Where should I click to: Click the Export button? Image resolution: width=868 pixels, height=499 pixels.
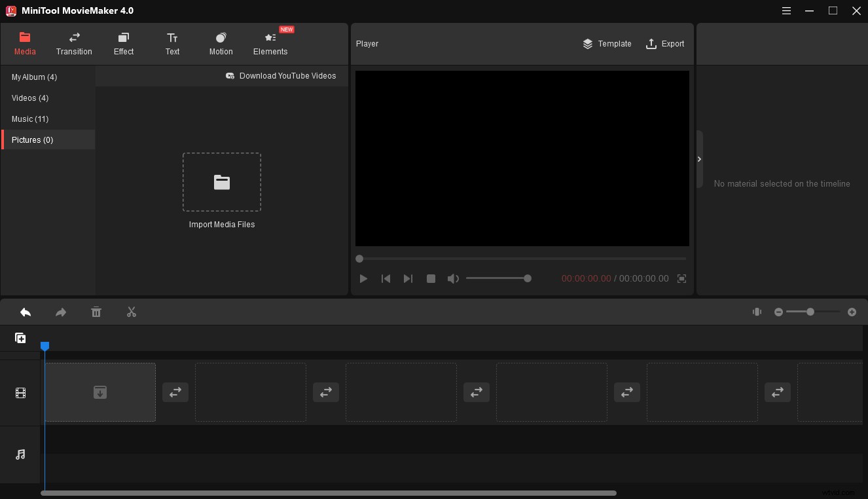[665, 44]
